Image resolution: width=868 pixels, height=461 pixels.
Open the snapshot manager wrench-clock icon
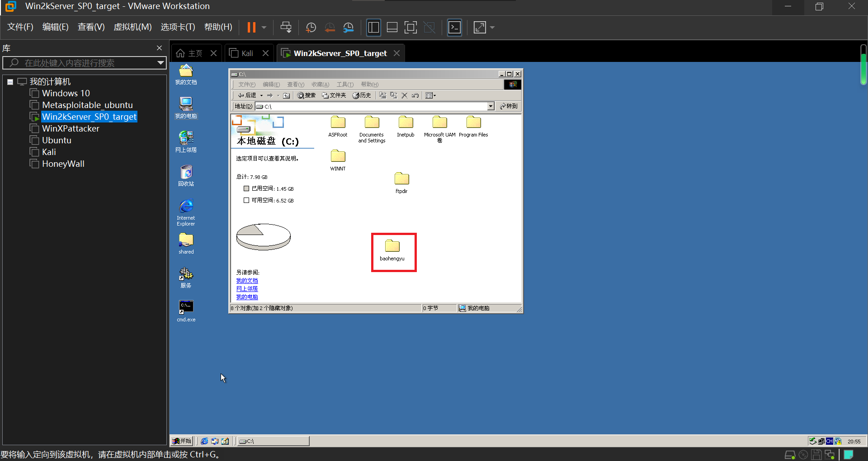click(348, 28)
